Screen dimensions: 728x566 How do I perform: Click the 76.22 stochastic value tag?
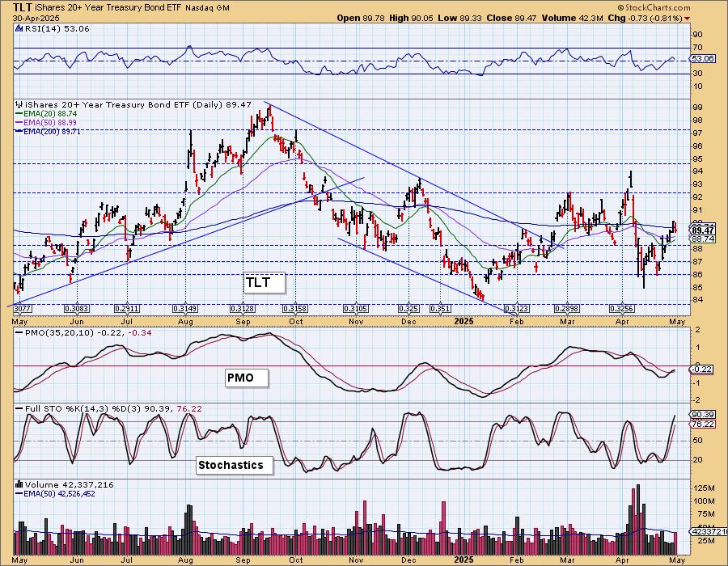click(x=702, y=424)
